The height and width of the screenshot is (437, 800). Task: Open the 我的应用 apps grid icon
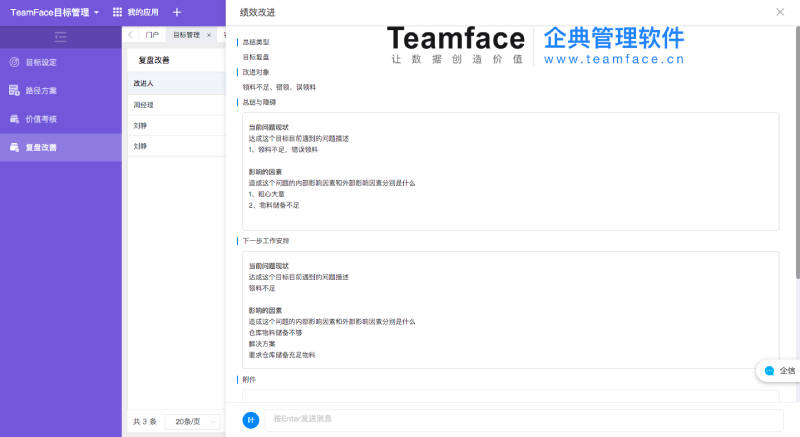pos(117,12)
